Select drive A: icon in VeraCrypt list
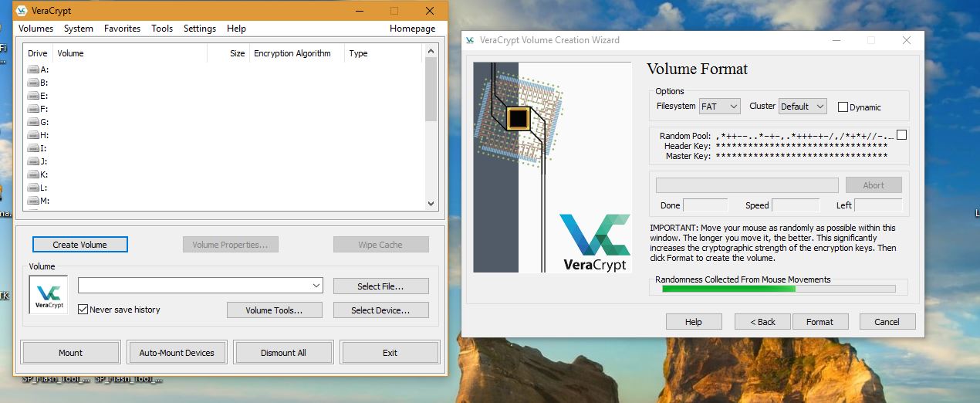The height and width of the screenshot is (403, 980). (33, 69)
